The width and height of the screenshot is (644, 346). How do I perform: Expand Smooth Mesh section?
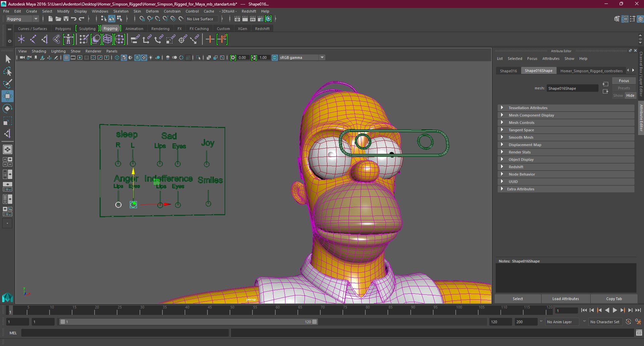point(566,137)
